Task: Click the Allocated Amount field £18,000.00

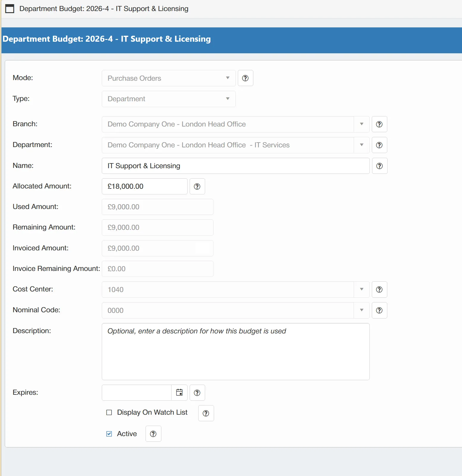Action: tap(145, 186)
